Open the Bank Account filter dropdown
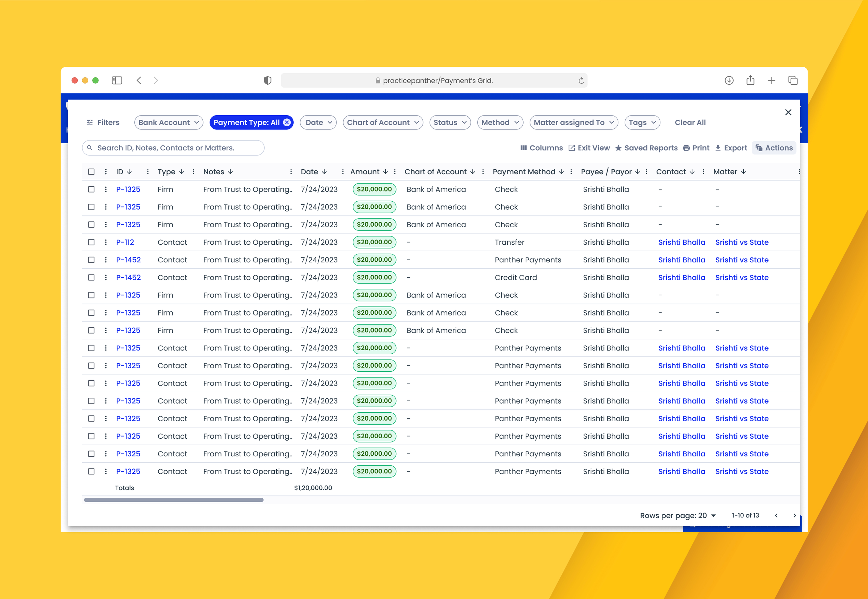The height and width of the screenshot is (599, 868). 169,123
